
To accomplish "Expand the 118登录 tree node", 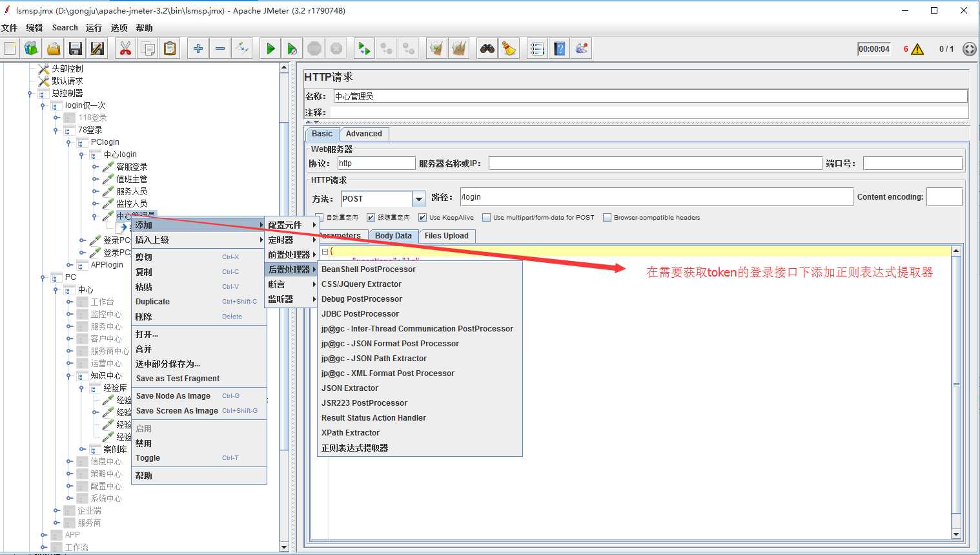I will (56, 118).
